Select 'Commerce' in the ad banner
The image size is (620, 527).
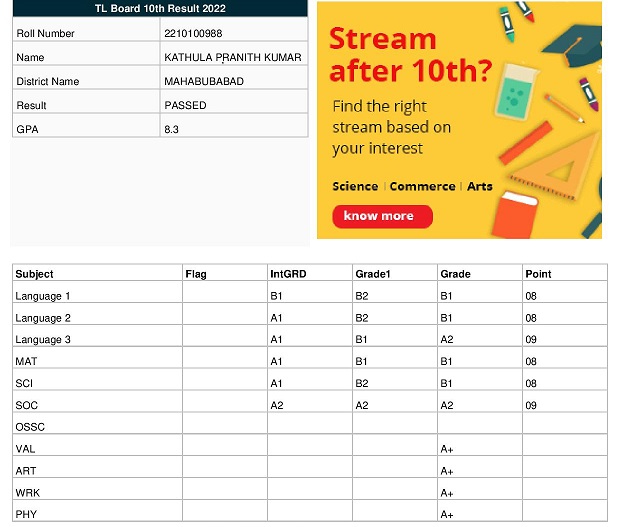(x=422, y=186)
